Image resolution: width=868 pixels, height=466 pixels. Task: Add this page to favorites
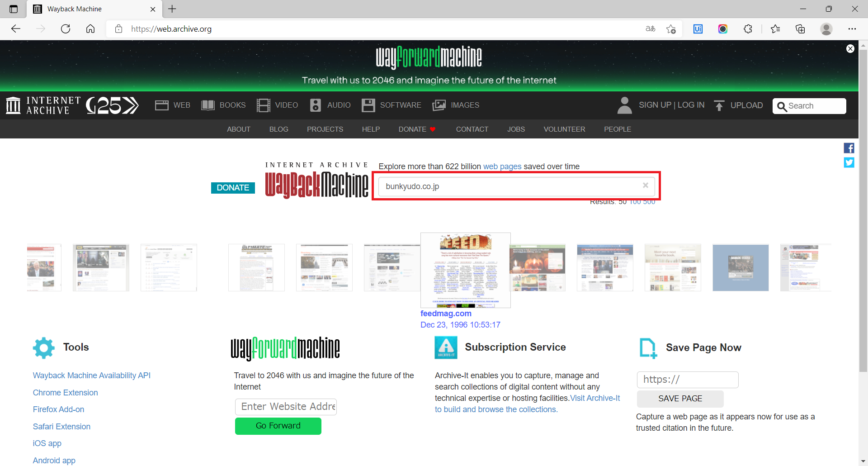coord(671,29)
